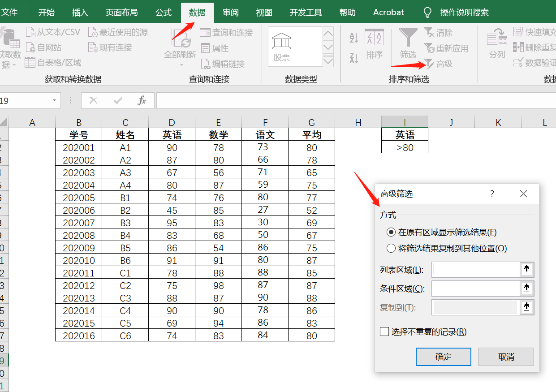The width and height of the screenshot is (556, 392).
Task: Open the Name Box dropdown arrow
Action: (54, 100)
